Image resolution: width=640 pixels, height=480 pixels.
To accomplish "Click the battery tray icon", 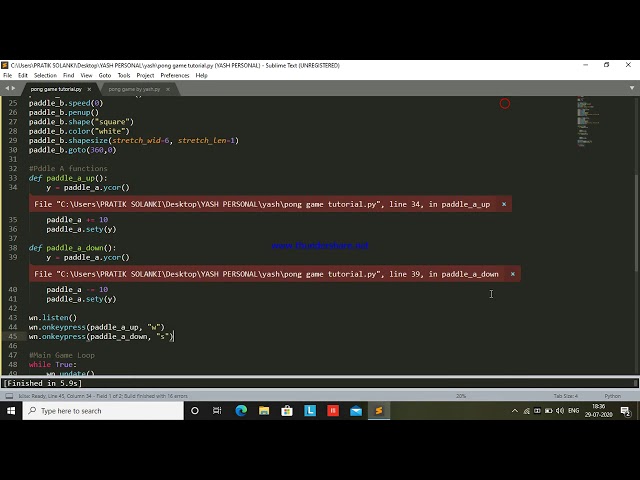I will coord(549,411).
